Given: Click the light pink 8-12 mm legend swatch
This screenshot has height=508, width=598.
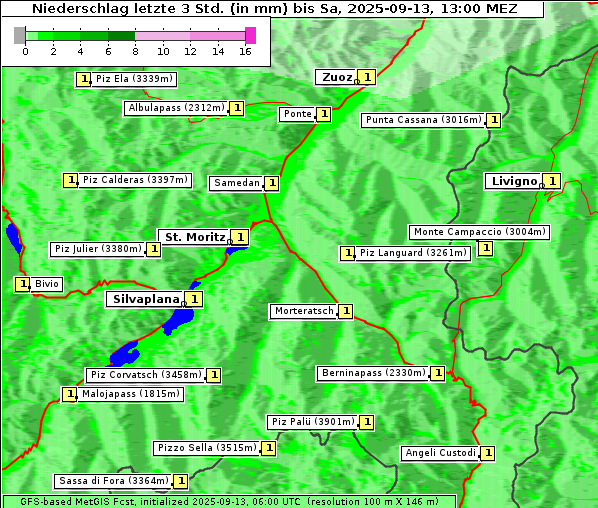Looking at the screenshot, I should pyautogui.click(x=162, y=36).
